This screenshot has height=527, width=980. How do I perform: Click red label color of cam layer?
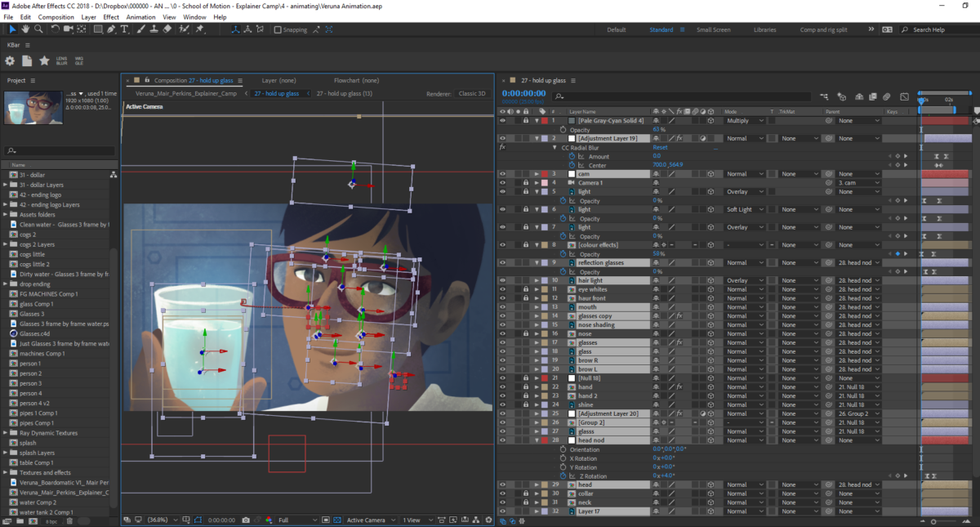(545, 174)
